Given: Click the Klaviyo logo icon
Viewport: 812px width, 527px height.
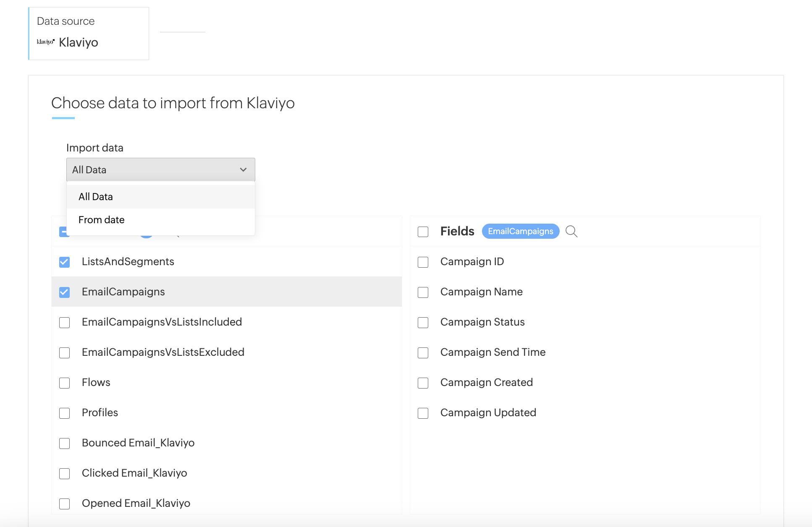Looking at the screenshot, I should pyautogui.click(x=45, y=42).
